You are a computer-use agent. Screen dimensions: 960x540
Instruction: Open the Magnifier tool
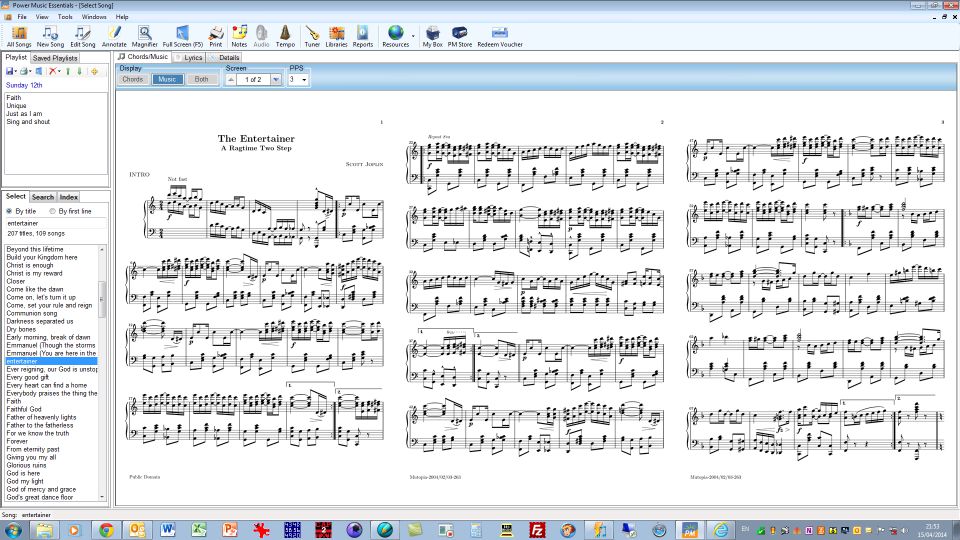coord(144,36)
